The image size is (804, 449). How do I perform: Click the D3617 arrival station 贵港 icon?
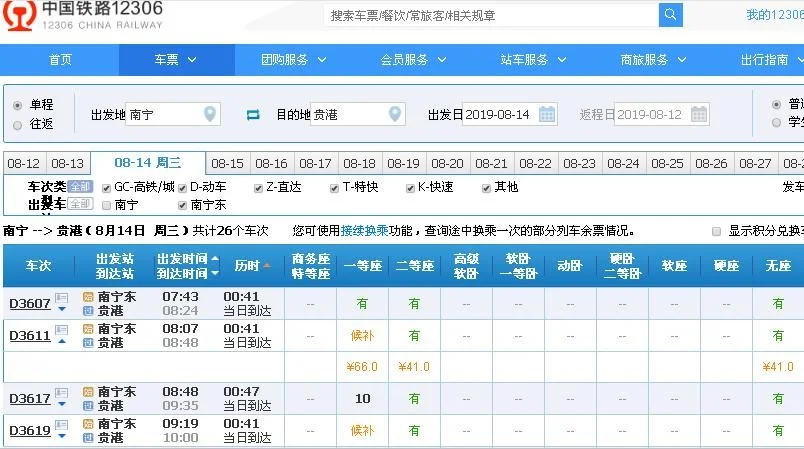point(88,406)
